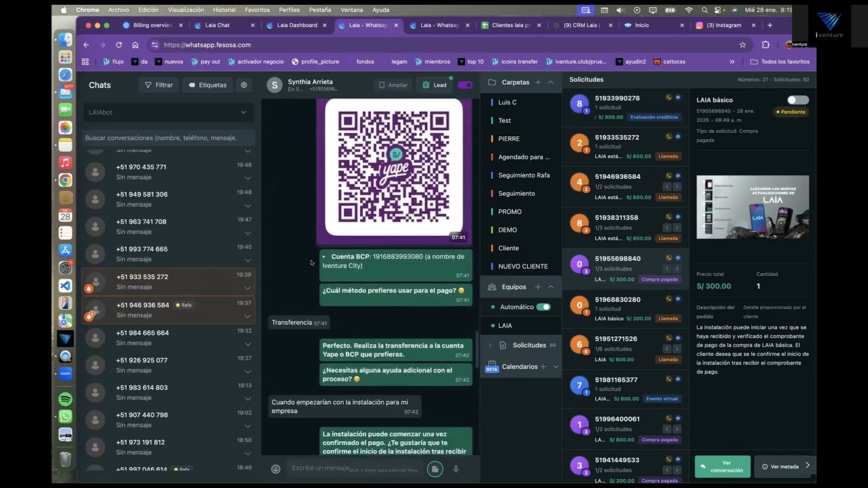Click the attach document icon beside message field

coord(435,468)
